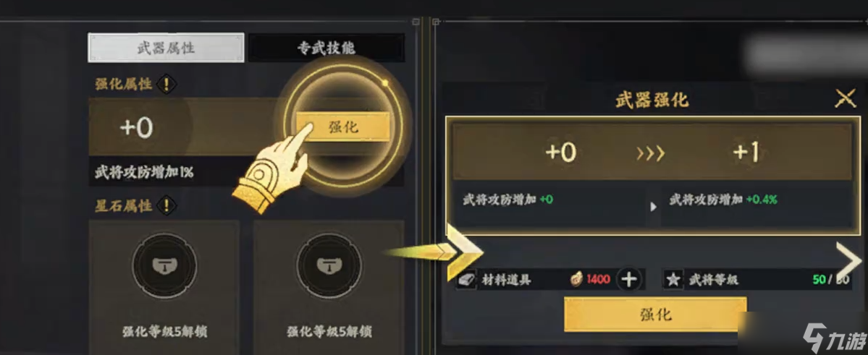Click the star icon beside 武将等级
This screenshot has height=355, width=868.
(673, 280)
